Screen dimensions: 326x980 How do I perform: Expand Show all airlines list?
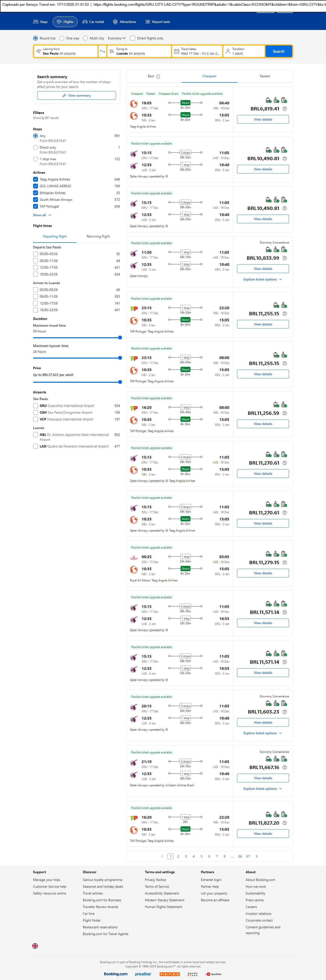(x=42, y=215)
